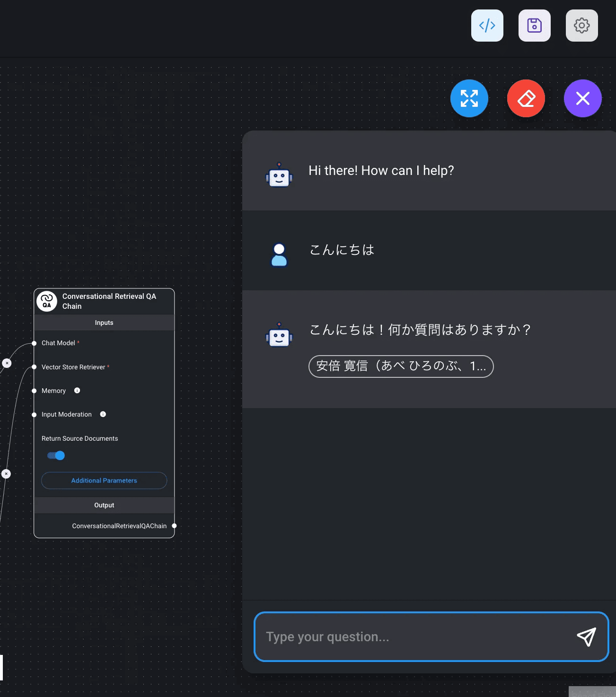Open the source document chip 安倍 寛信
Screen dimensions: 616x697
point(401,366)
